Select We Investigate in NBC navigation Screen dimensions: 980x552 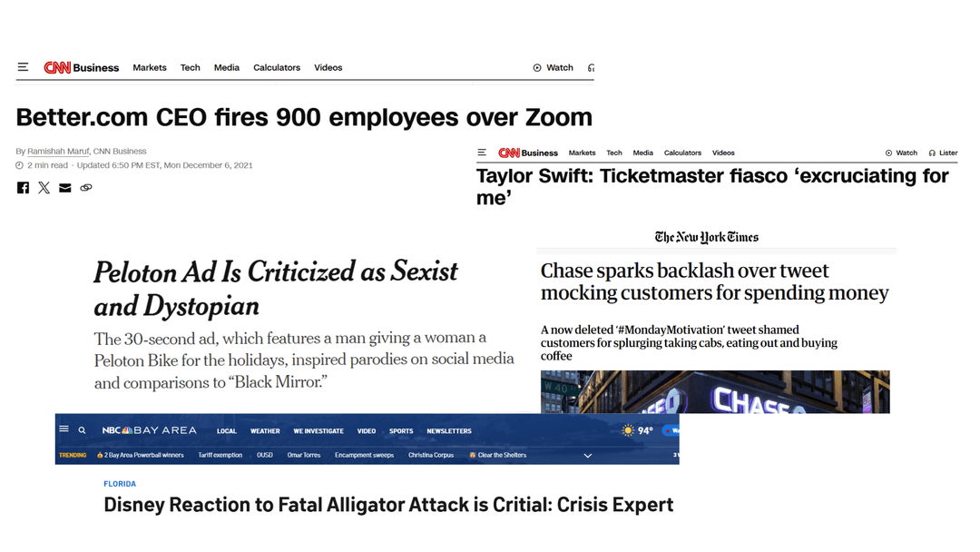point(318,431)
